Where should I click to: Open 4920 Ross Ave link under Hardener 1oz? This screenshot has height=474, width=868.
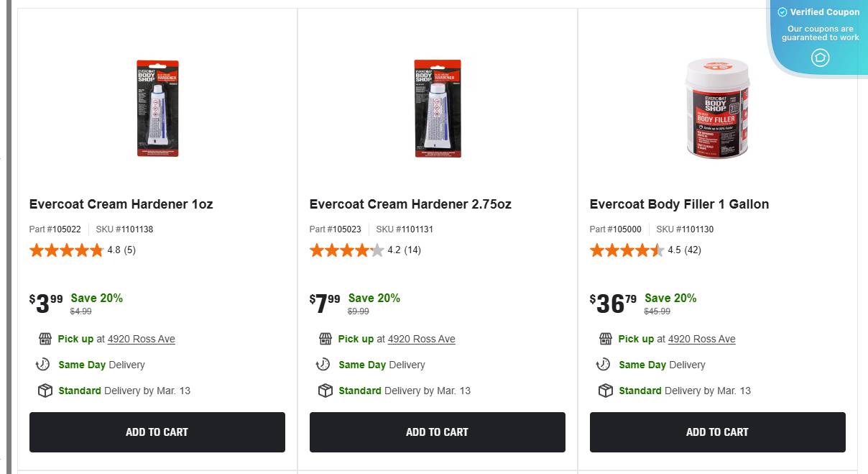tap(141, 339)
